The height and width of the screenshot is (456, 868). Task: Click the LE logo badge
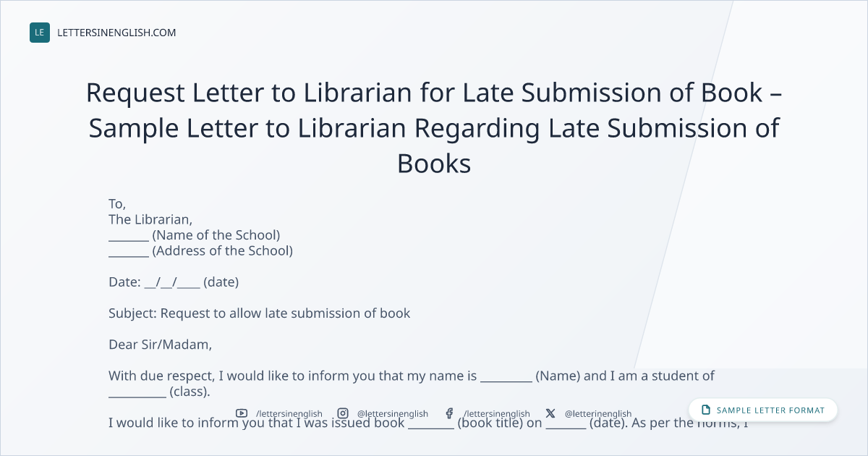coord(40,33)
